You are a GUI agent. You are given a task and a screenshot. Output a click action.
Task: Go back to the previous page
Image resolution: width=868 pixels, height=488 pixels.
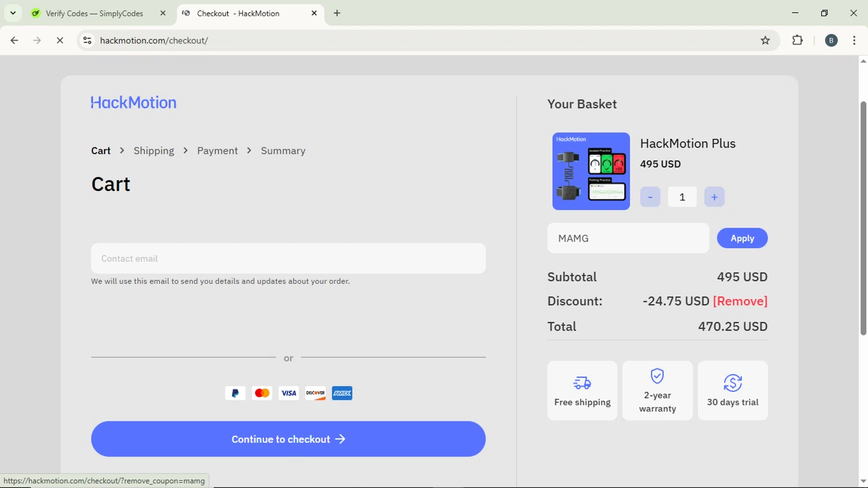click(14, 41)
